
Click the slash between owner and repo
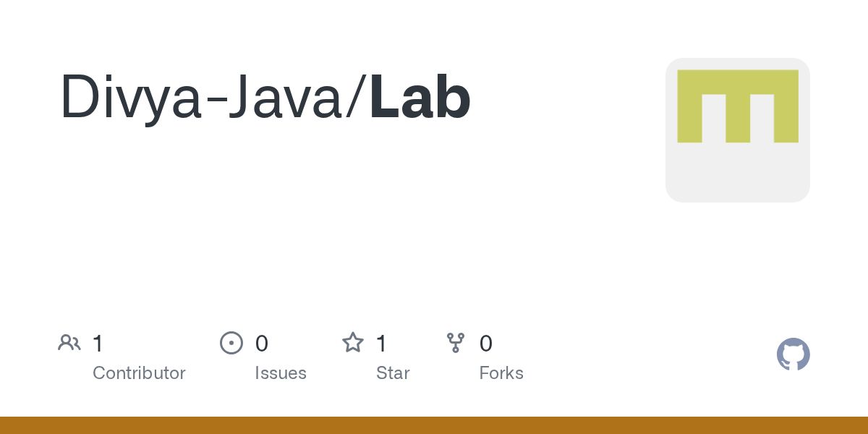(x=357, y=98)
